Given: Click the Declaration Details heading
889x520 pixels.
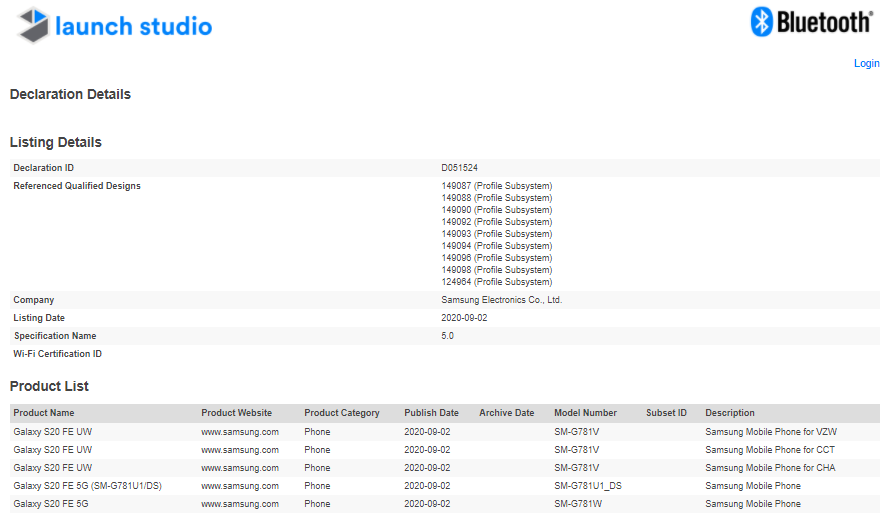Looking at the screenshot, I should pyautogui.click(x=70, y=94).
